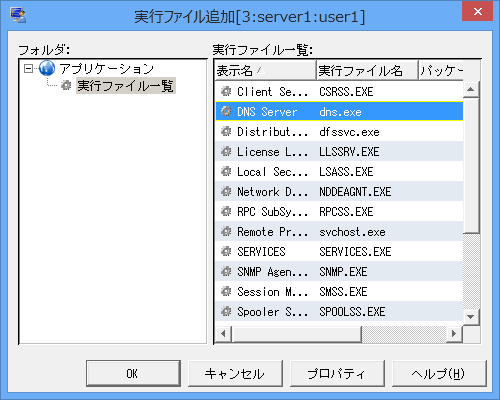Image resolution: width=500 pixels, height=400 pixels.
Task: Select the RPC SubSy... display name
Action: [272, 211]
